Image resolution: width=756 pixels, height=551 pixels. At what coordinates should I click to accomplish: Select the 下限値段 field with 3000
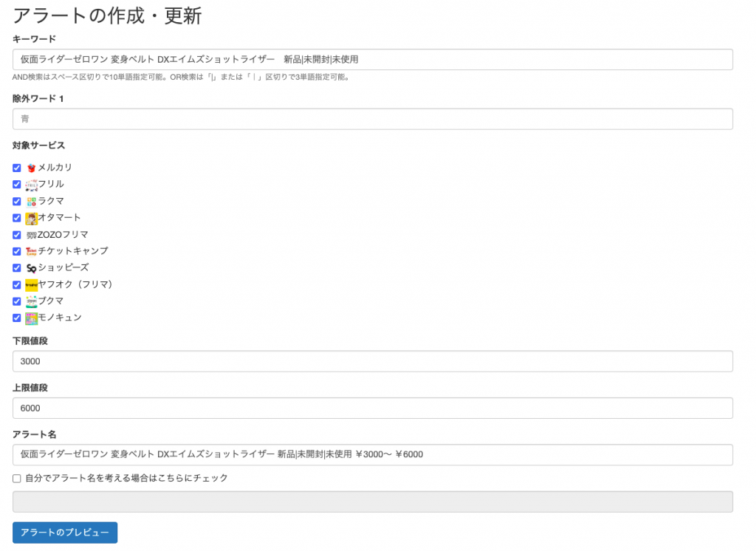click(x=372, y=361)
